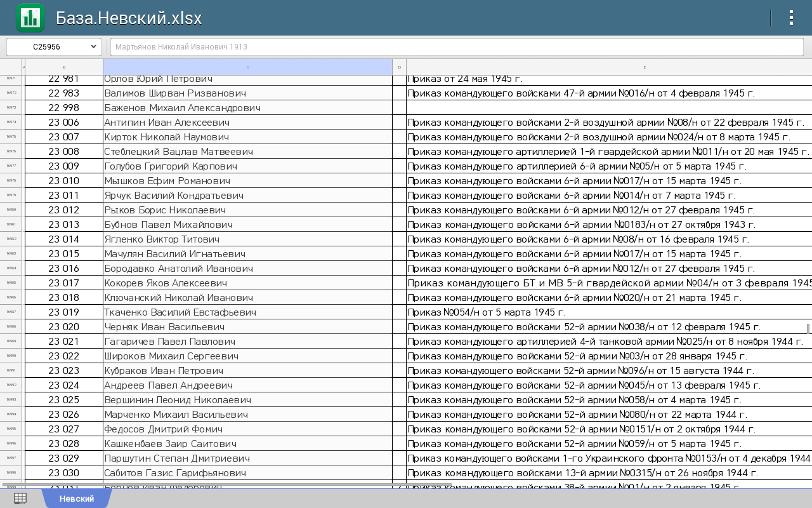
Task: Click the select-all corner of the grid
Action: (11, 67)
